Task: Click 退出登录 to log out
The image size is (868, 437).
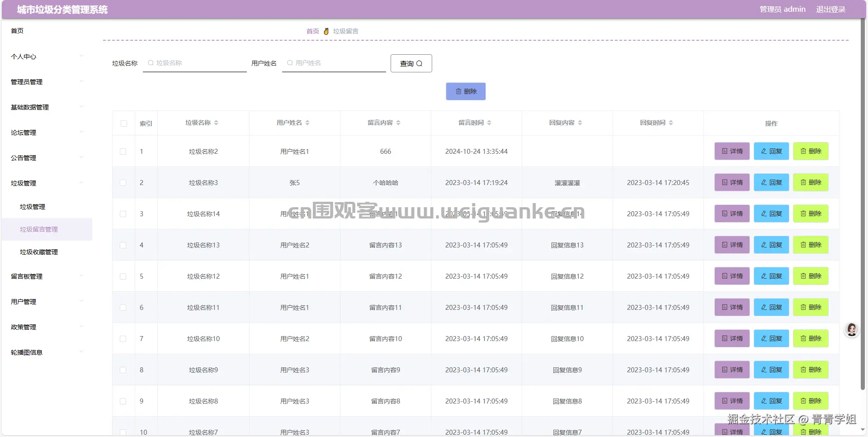Action: (x=830, y=9)
